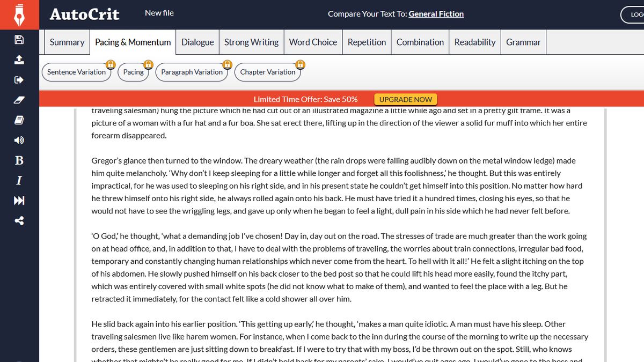The image size is (644, 362).
Task: Click the UPGRADE NOW button
Action: pos(405,99)
